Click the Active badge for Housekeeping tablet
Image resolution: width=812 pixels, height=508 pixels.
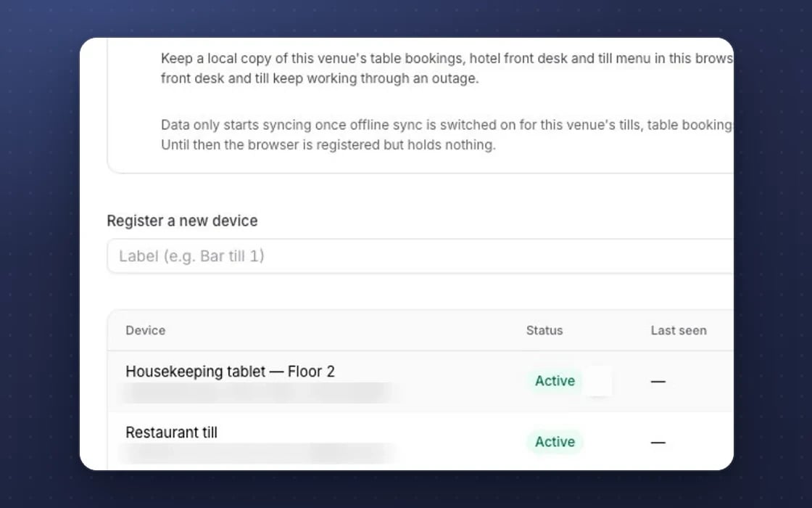pos(555,381)
